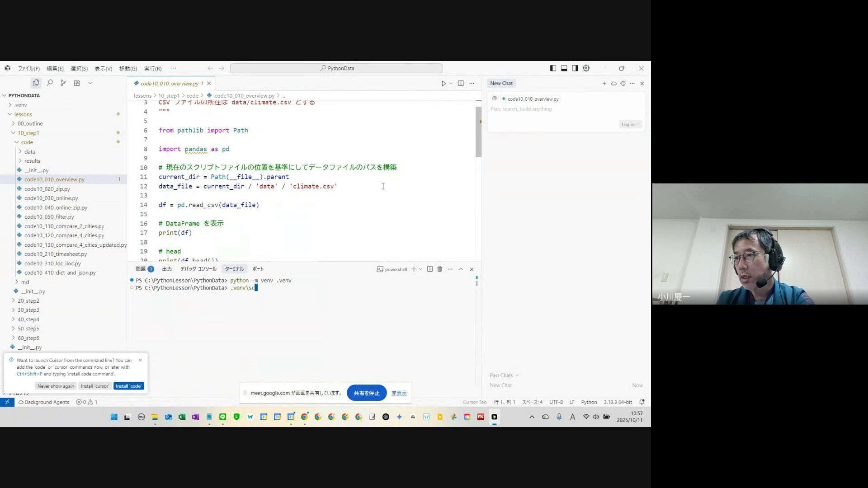Open the 実行(R) menu
The width and height of the screenshot is (868, 488).
click(153, 69)
